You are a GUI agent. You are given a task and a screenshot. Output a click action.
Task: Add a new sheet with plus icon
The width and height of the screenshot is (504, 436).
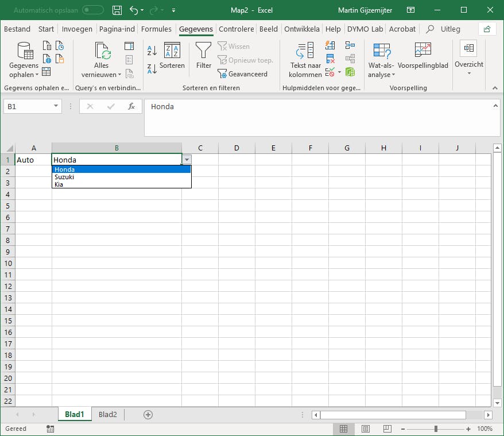(148, 415)
